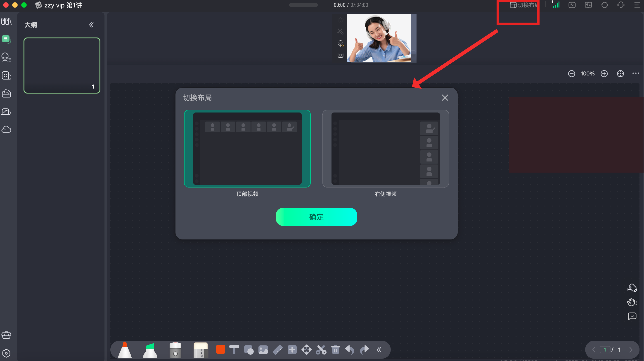Collapse the 大纲 outline panel
The height and width of the screenshot is (361, 644).
pyautogui.click(x=92, y=25)
